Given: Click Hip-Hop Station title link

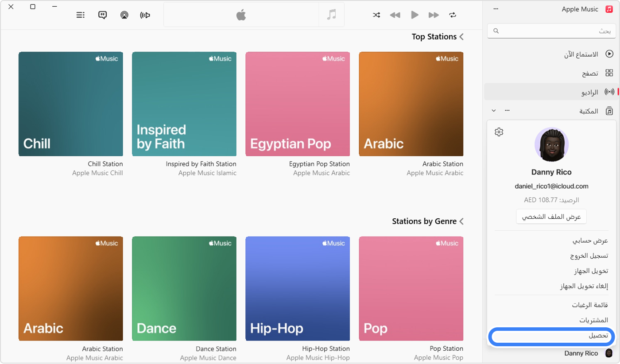Looking at the screenshot, I should click(326, 349).
